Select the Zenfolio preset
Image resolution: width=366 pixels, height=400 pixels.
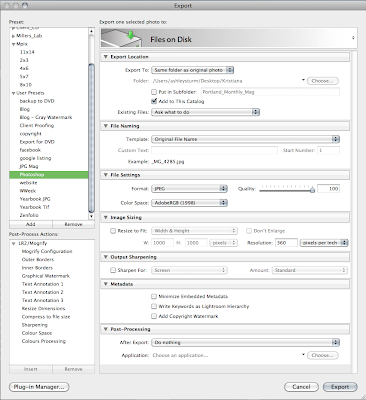pyautogui.click(x=29, y=215)
